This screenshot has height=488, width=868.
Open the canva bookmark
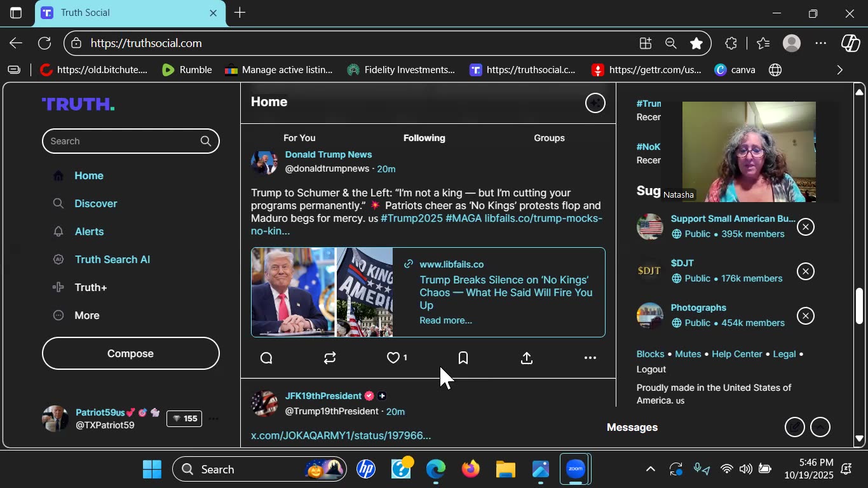click(x=735, y=70)
